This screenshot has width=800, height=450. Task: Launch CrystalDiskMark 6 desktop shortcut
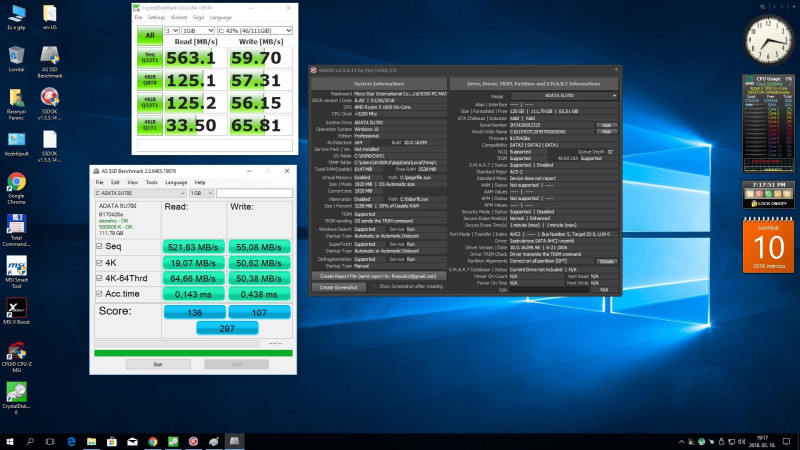[16, 398]
